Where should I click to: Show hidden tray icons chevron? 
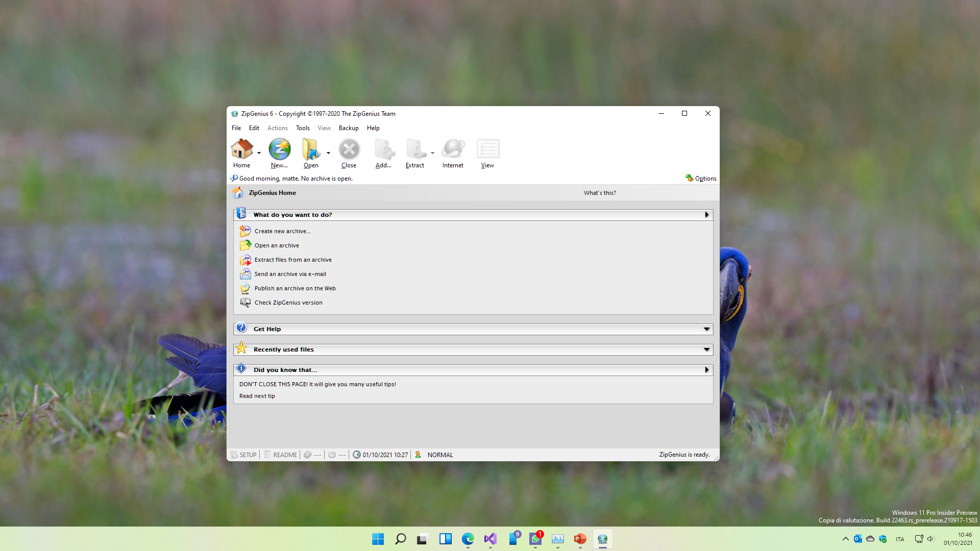click(846, 539)
